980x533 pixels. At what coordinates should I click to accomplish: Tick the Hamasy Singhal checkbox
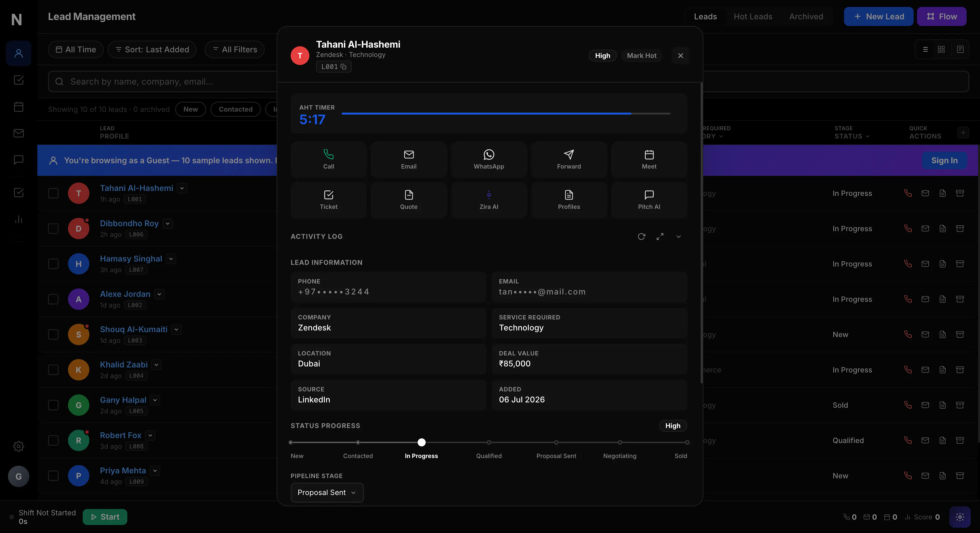click(x=53, y=264)
